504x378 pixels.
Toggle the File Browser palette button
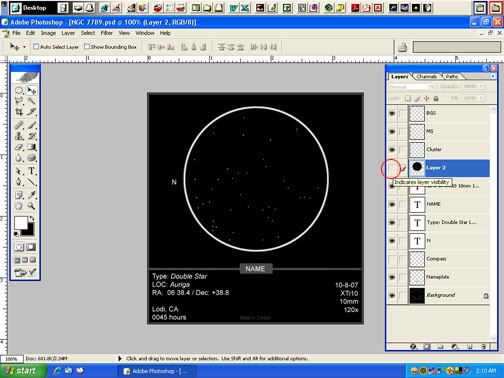pyautogui.click(x=402, y=47)
